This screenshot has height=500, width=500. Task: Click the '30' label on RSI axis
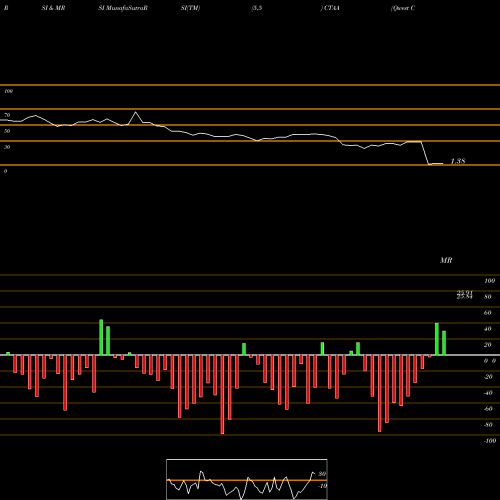coord(7,147)
